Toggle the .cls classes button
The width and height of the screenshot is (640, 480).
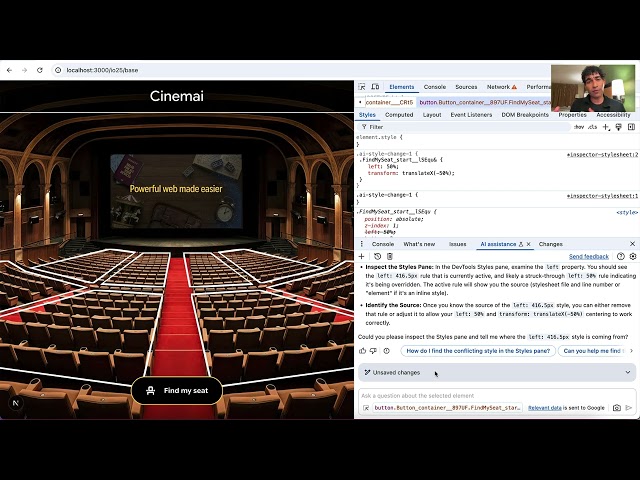pos(592,127)
